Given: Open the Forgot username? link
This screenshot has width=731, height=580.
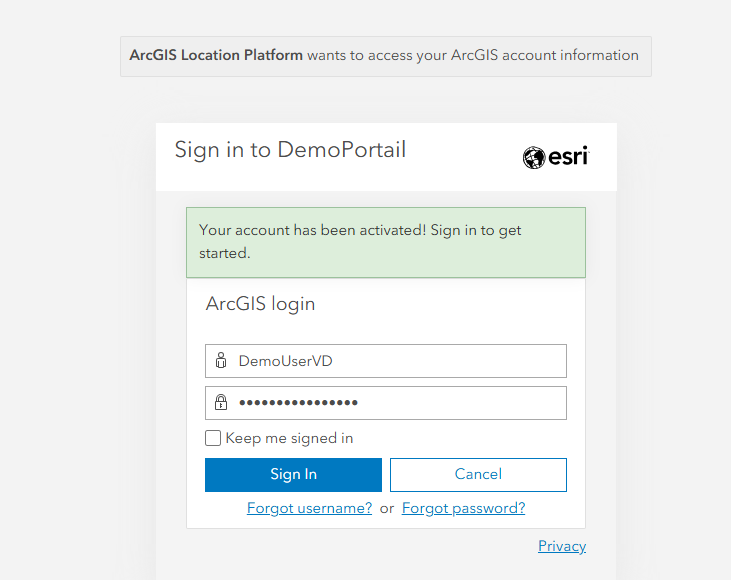Looking at the screenshot, I should point(309,508).
